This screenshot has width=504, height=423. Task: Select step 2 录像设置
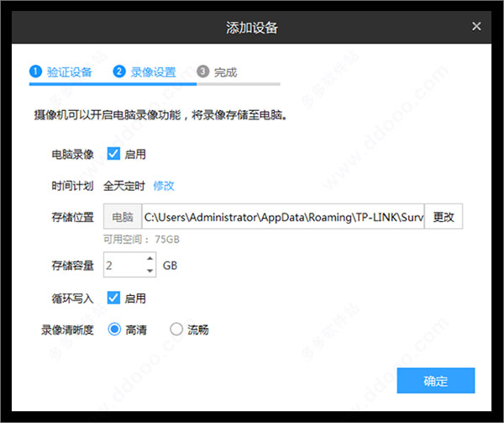click(144, 71)
